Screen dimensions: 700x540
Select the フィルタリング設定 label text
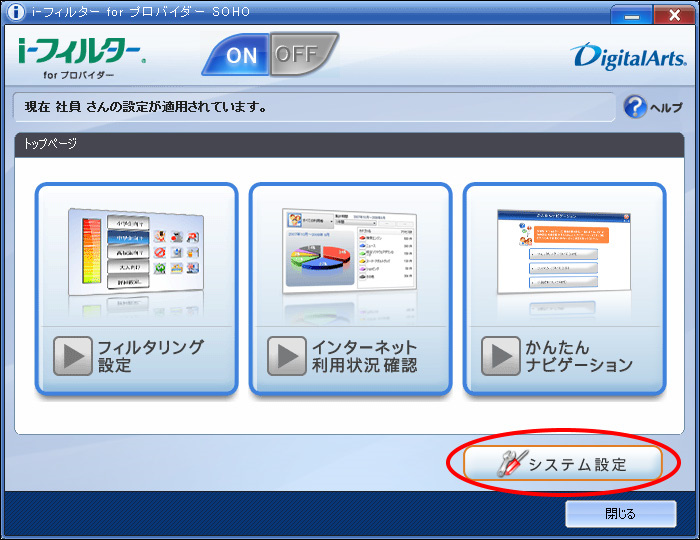150,356
